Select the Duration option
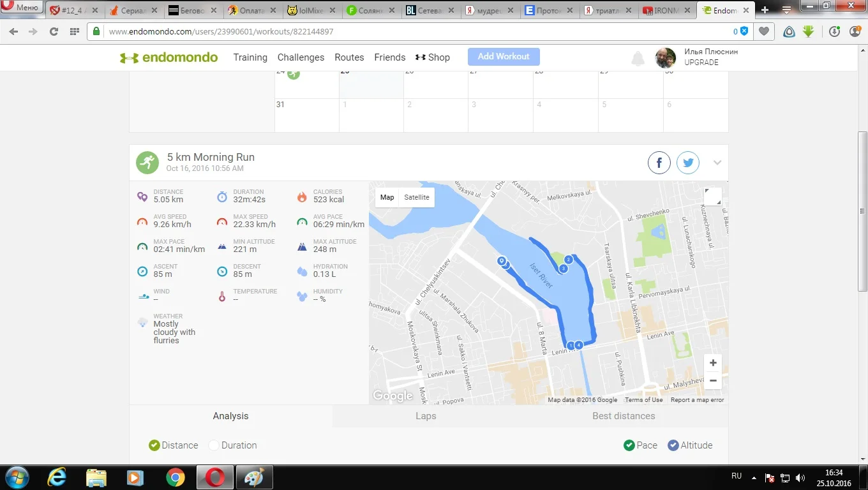Screen dimensions: 868x490 [x=214, y=445]
